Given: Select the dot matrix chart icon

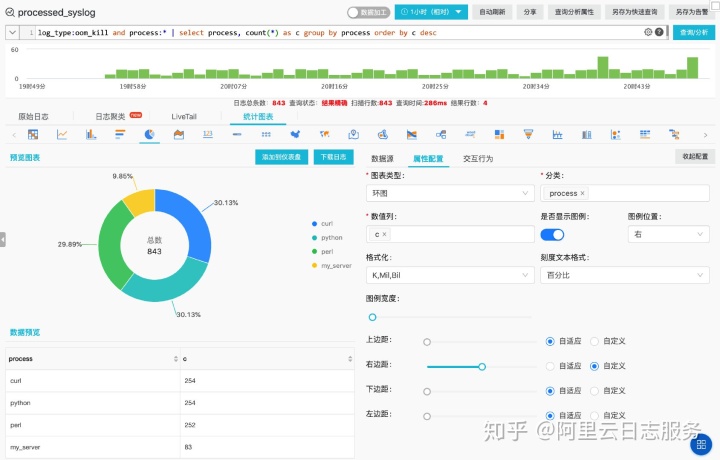Looking at the screenshot, I should tap(266, 135).
